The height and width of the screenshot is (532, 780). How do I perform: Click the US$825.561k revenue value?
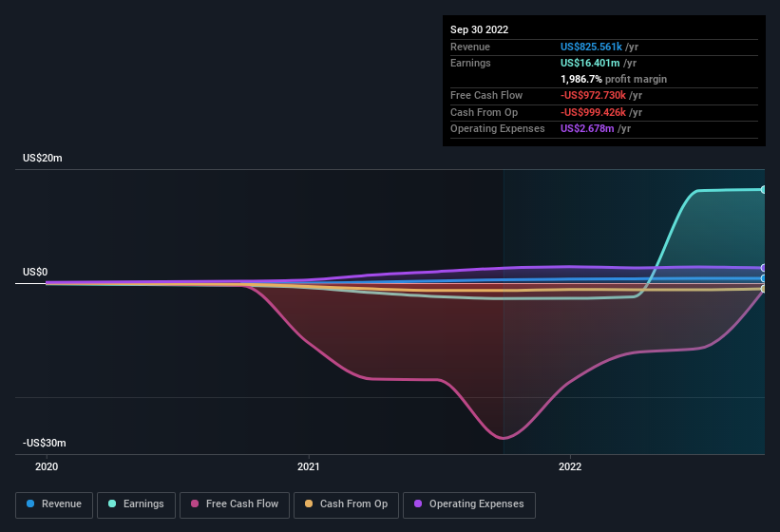[x=591, y=47]
